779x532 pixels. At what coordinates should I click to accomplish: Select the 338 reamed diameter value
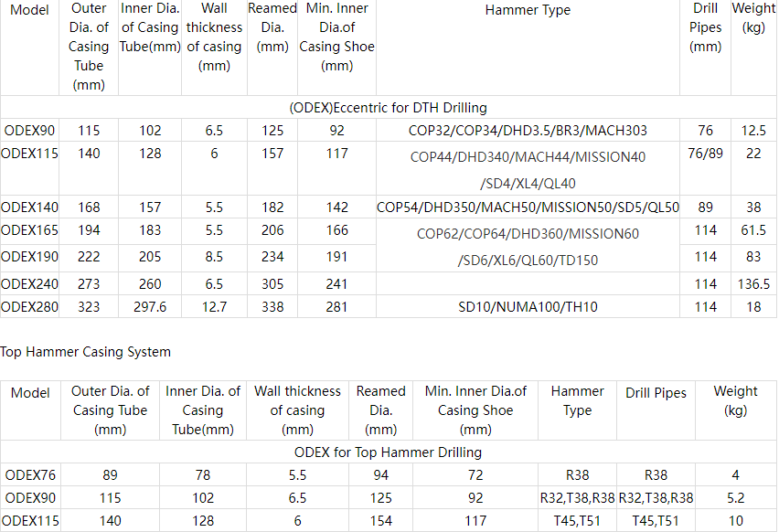[x=272, y=307]
